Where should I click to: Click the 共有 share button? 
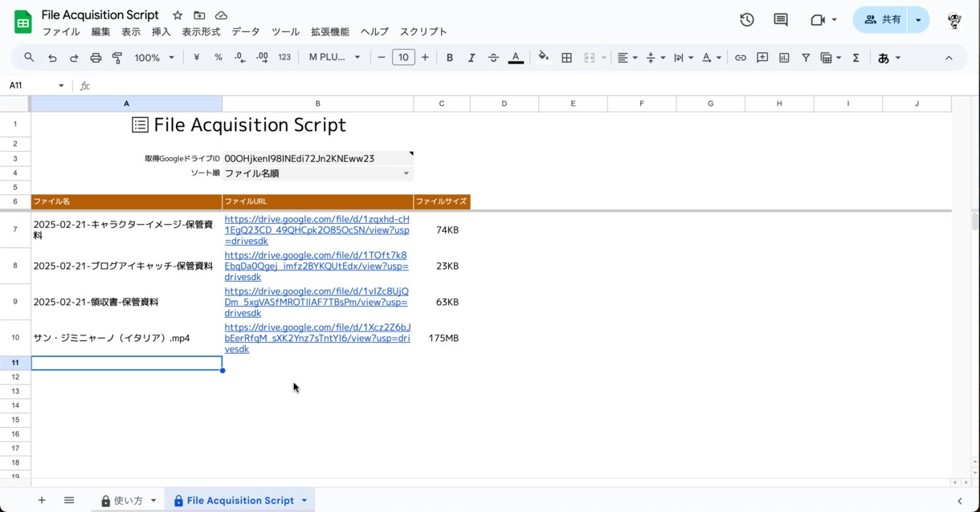[x=880, y=20]
